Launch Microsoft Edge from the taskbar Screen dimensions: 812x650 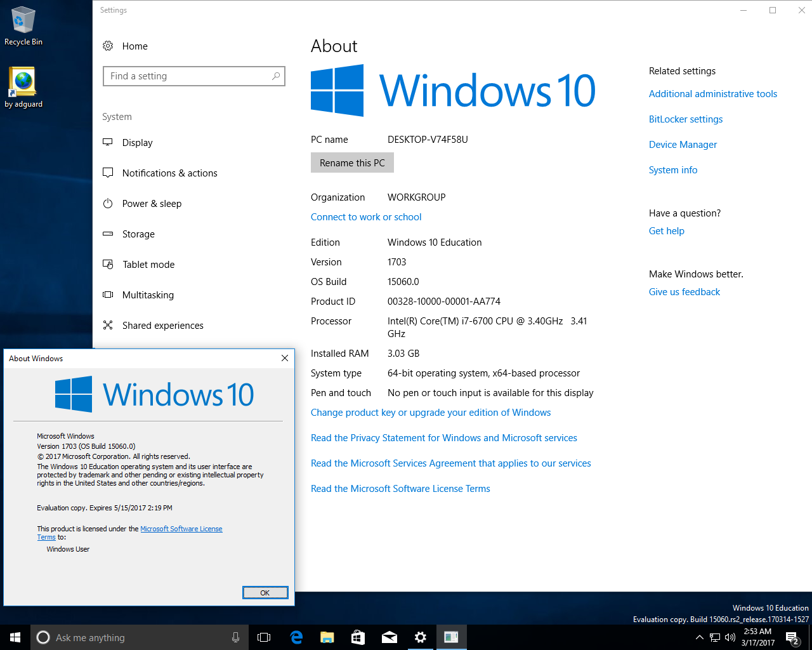pyautogui.click(x=296, y=637)
